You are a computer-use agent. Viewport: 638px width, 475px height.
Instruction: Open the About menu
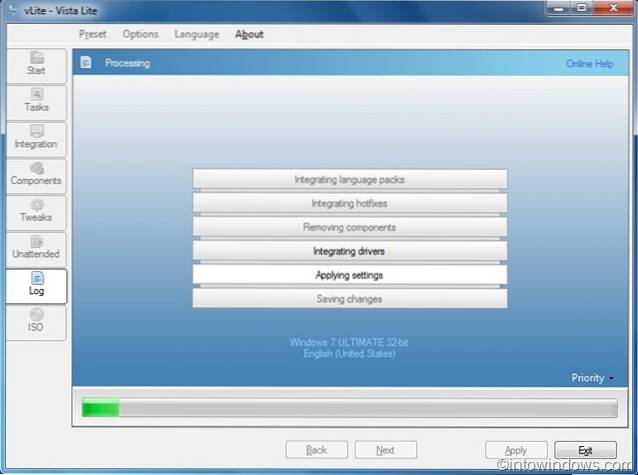(249, 34)
